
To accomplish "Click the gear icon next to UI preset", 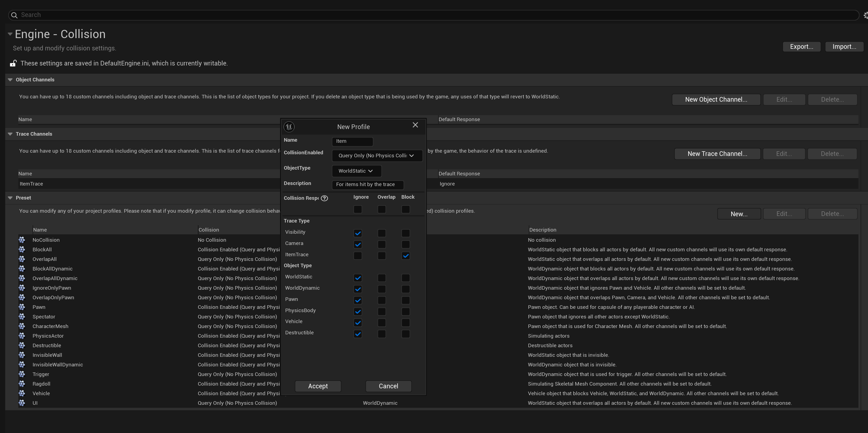I will 22,403.
